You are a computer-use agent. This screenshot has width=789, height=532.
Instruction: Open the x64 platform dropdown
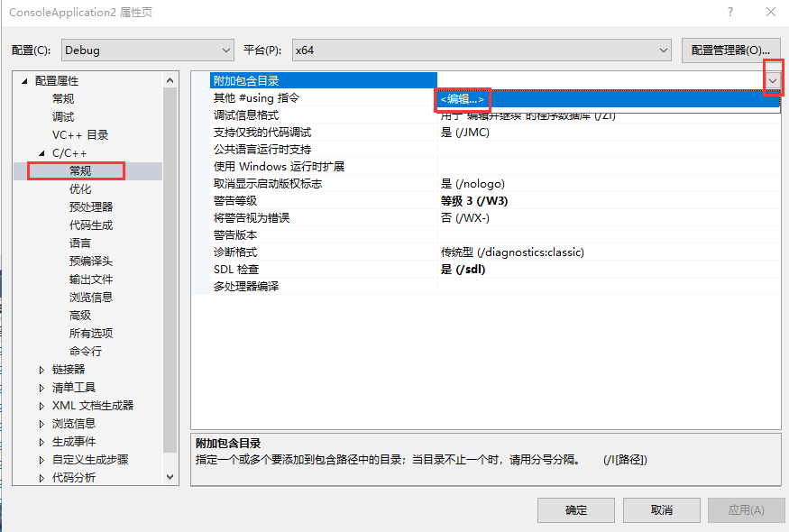click(662, 50)
